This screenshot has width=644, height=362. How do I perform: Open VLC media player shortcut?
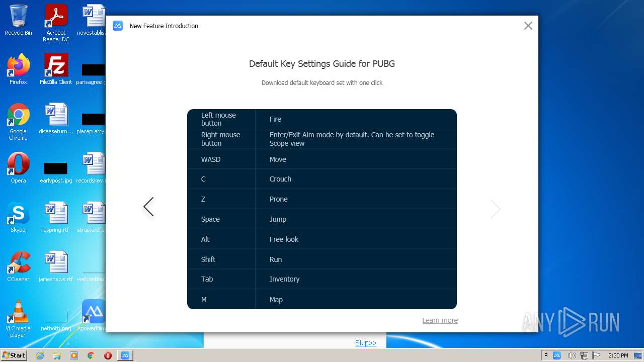click(18, 319)
